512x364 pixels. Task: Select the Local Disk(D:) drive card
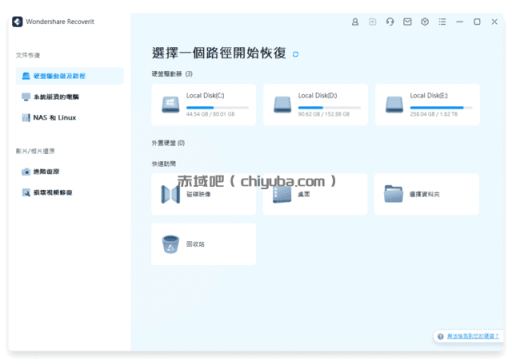tap(316, 105)
